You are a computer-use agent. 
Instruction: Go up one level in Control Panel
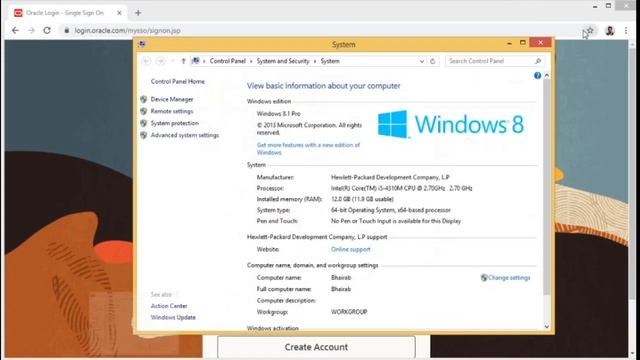[183, 61]
